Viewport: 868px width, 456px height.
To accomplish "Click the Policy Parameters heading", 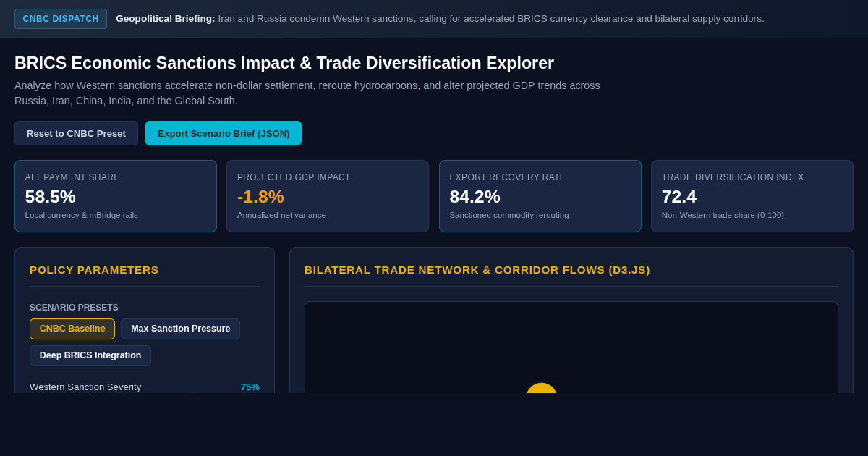I will point(94,270).
